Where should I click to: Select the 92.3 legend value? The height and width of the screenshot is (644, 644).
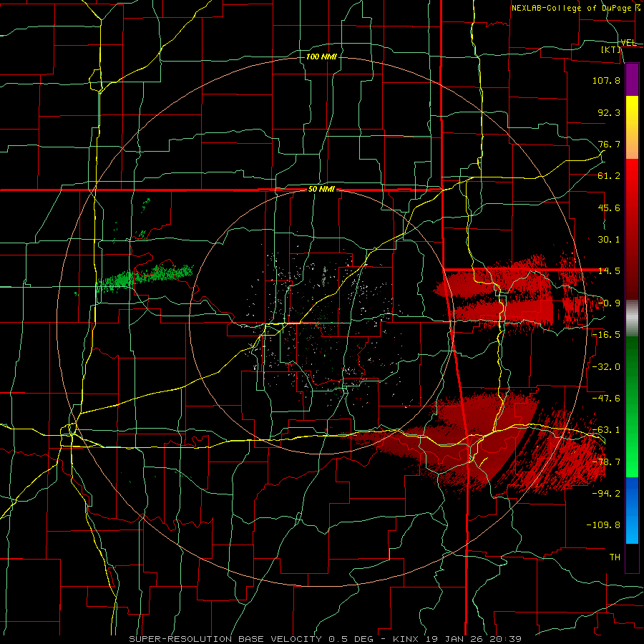pyautogui.click(x=609, y=112)
